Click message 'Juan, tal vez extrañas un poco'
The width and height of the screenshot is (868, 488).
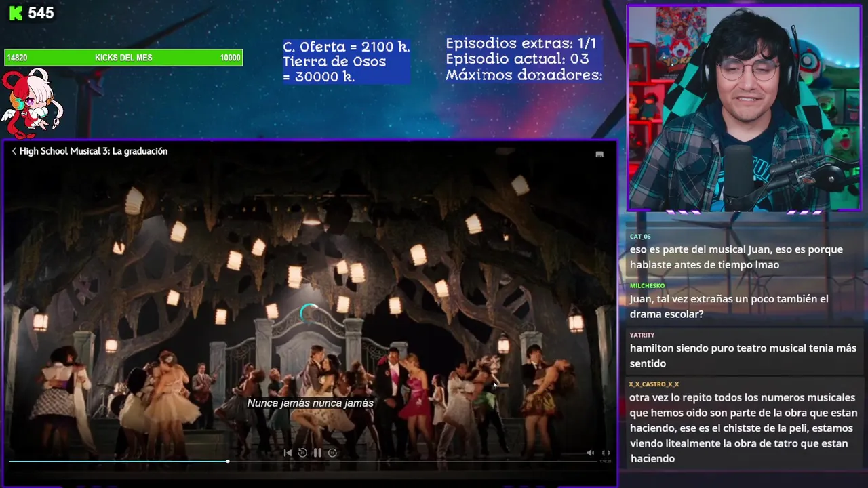pyautogui.click(x=729, y=306)
